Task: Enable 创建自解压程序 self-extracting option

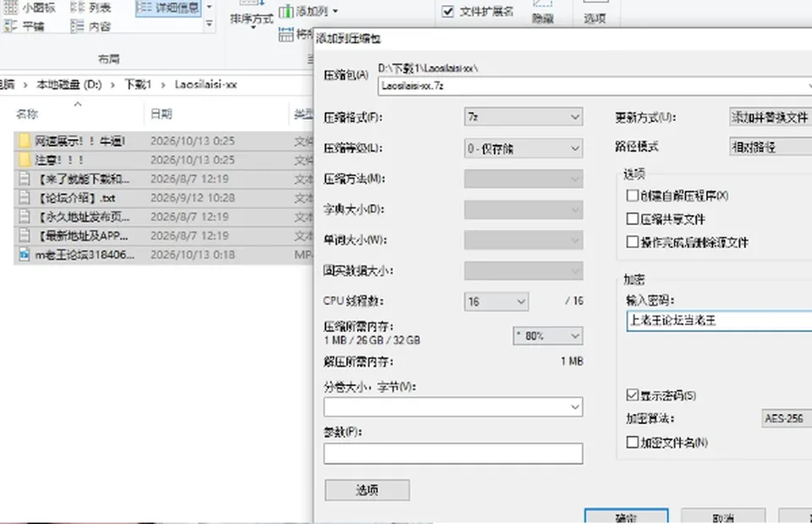Action: [632, 196]
